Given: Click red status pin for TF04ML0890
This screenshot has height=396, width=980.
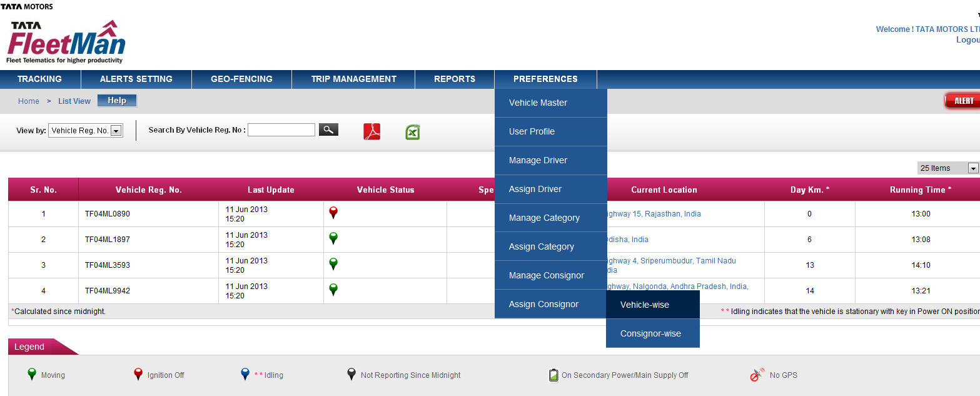Looking at the screenshot, I should [x=333, y=213].
